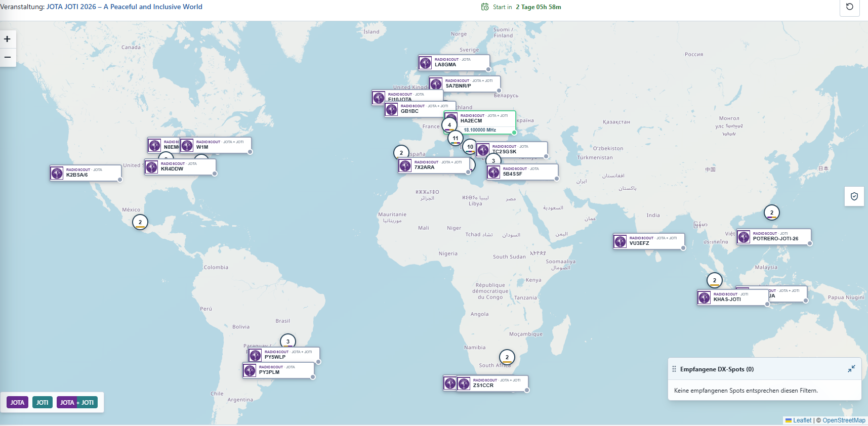Open the POTRERO-JOTI-26 station marker
This screenshot has width=868, height=426.
pyautogui.click(x=774, y=237)
